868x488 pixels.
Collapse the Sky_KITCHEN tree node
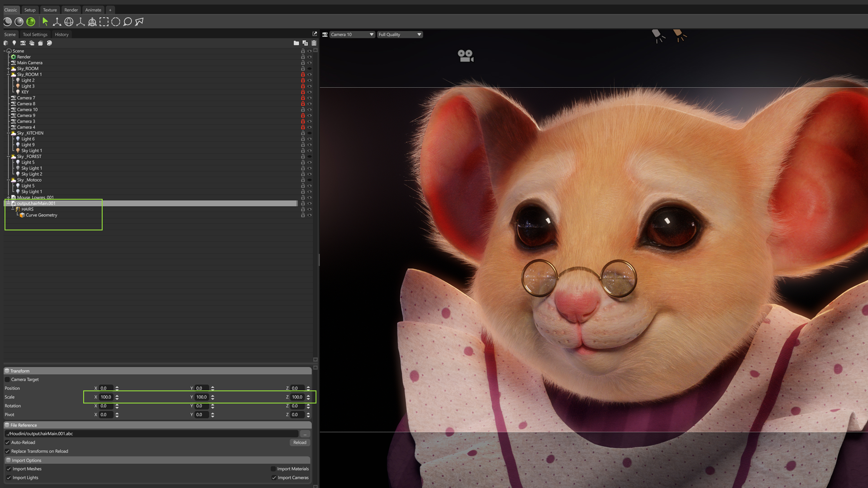point(8,133)
